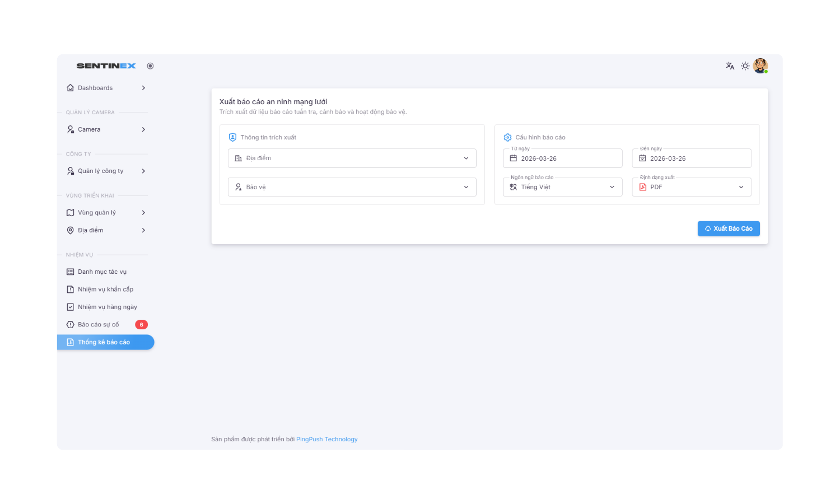Image resolution: width=840 pixels, height=504 pixels.
Task: Expand the Dashboards sidebar menu
Action: pyautogui.click(x=105, y=88)
